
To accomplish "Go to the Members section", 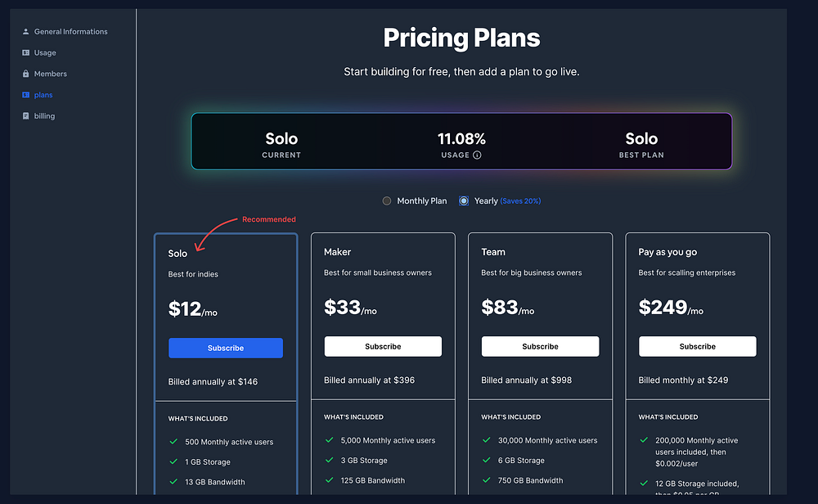I will [x=51, y=74].
